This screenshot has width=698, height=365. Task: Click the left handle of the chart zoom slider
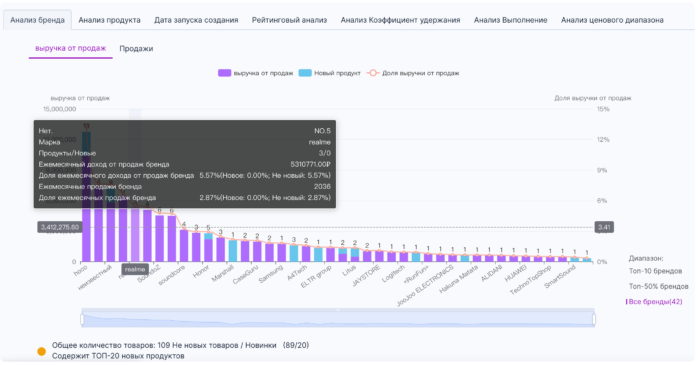[82, 320]
